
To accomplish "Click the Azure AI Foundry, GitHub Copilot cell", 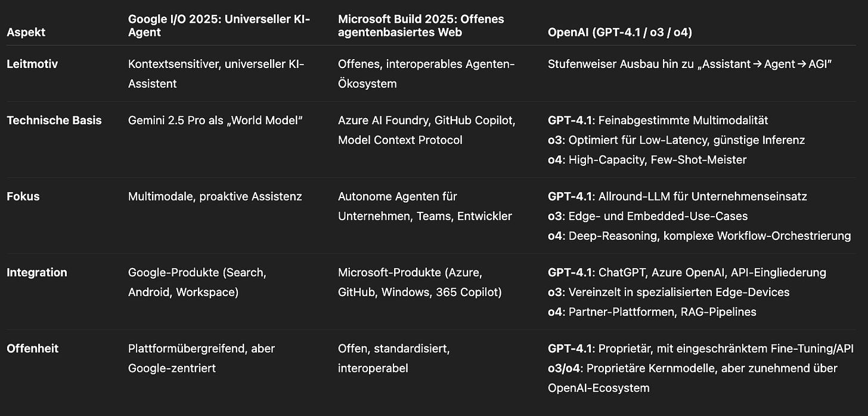I will pos(427,130).
